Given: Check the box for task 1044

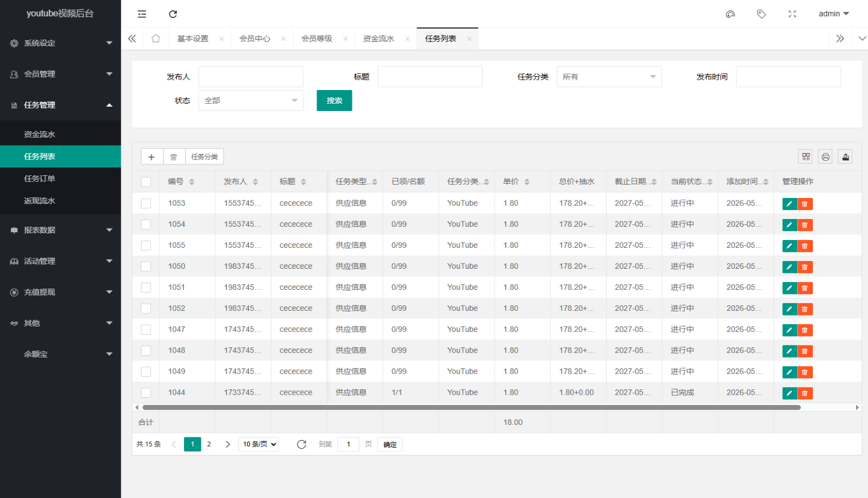Looking at the screenshot, I should click(x=146, y=392).
